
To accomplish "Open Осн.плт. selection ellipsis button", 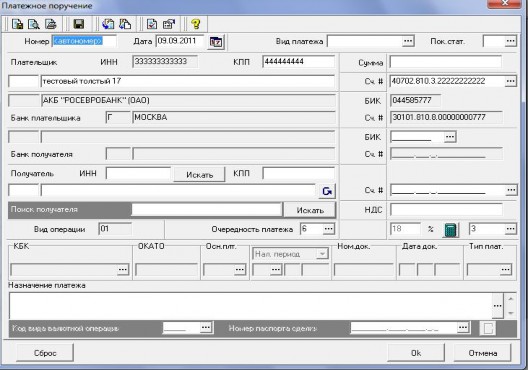I will pyautogui.click(x=240, y=270).
